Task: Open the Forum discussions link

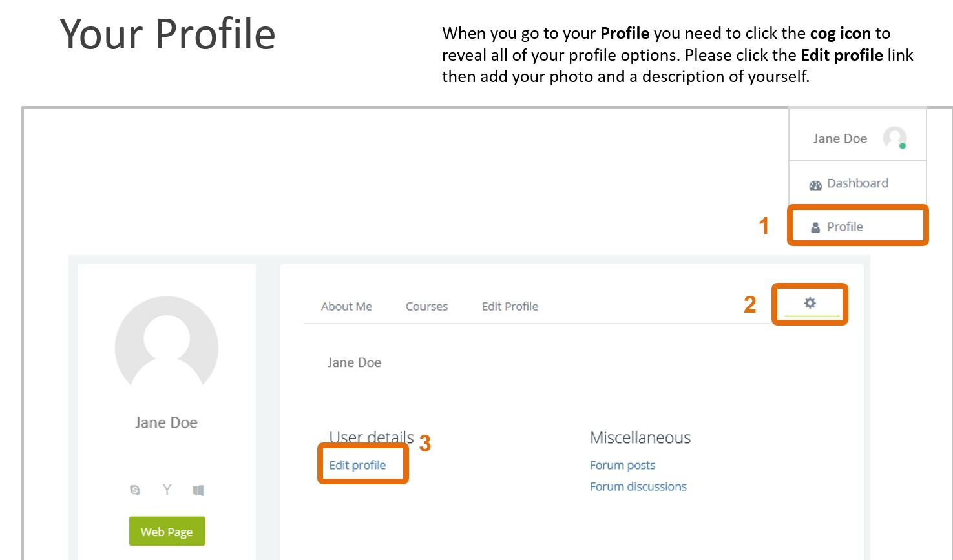Action: (638, 486)
